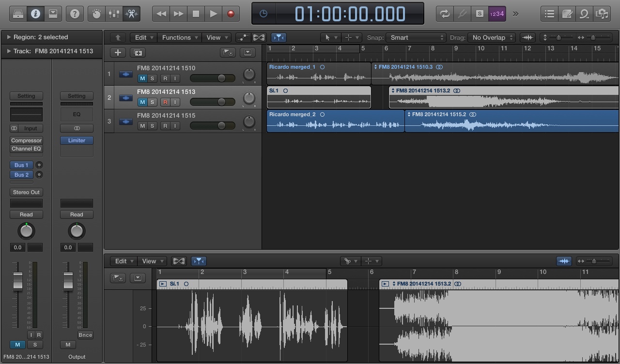This screenshot has width=620, height=364.
Task: Toggle the Mixer button in control bar
Action: coord(114,14)
